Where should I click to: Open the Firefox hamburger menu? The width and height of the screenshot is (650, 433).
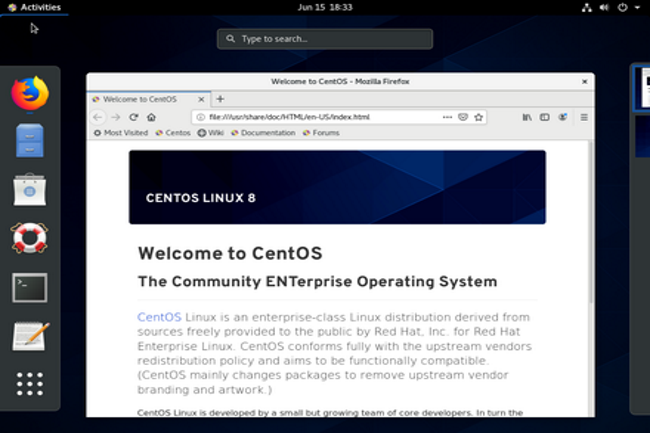584,117
